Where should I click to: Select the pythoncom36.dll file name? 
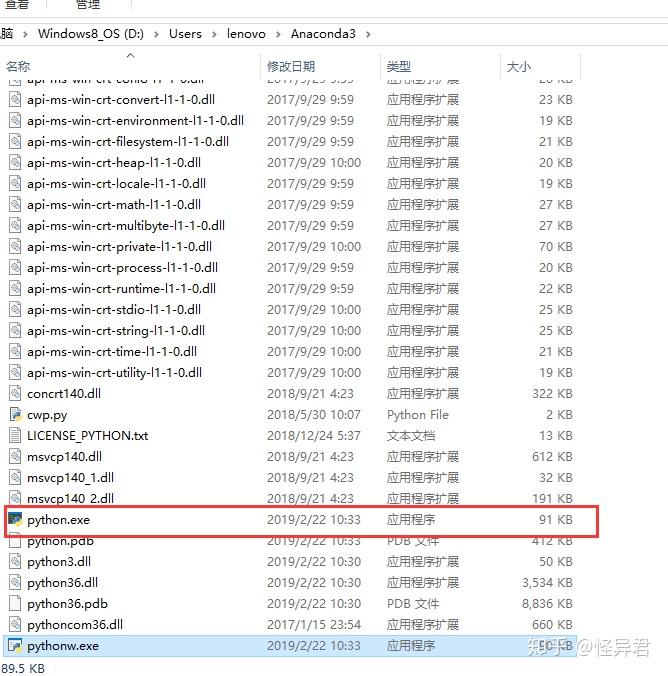(75, 625)
